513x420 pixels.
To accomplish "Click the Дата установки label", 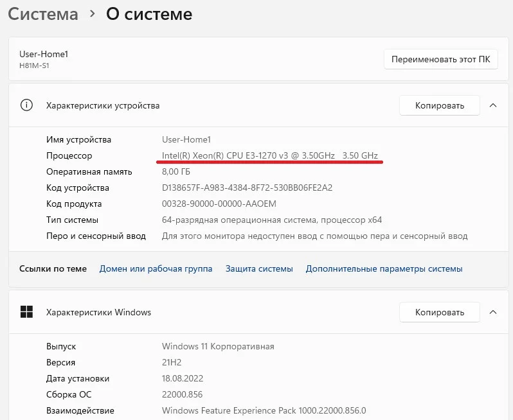I will coord(78,378).
